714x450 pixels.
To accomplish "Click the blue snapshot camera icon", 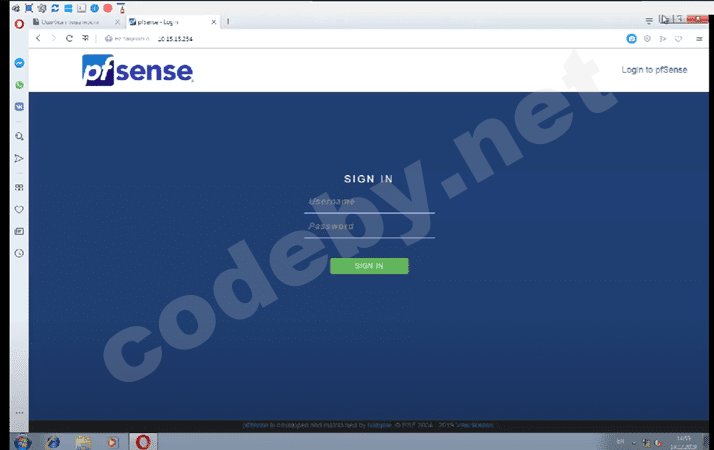I will pos(631,39).
